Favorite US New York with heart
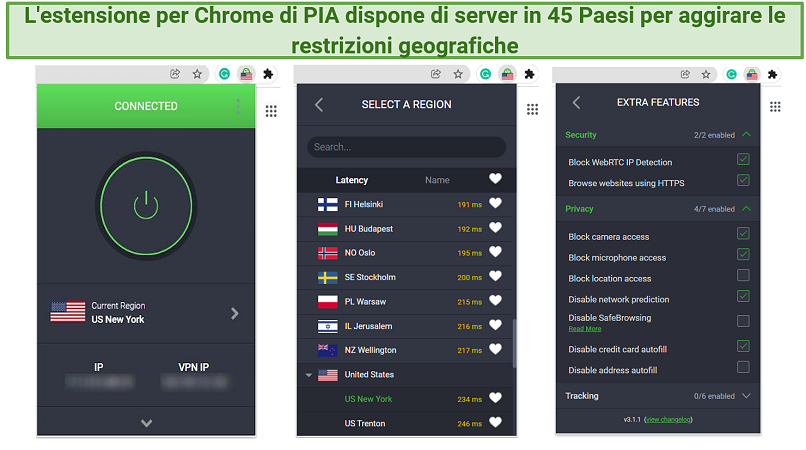This screenshot has width=806, height=450. click(495, 398)
